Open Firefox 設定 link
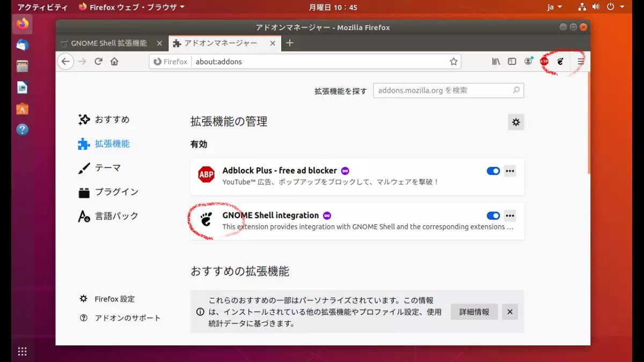This screenshot has width=644, height=362. [107, 299]
